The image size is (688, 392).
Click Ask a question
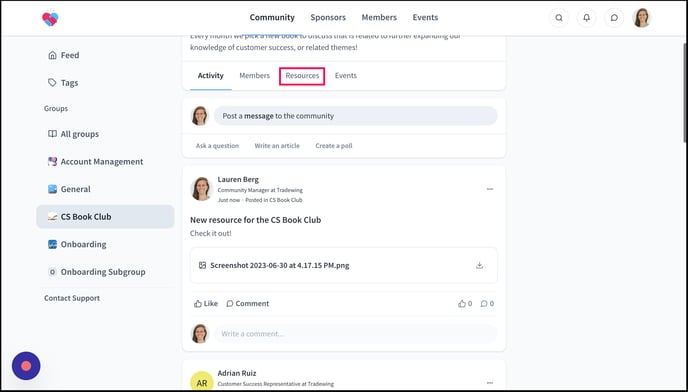pyautogui.click(x=217, y=146)
